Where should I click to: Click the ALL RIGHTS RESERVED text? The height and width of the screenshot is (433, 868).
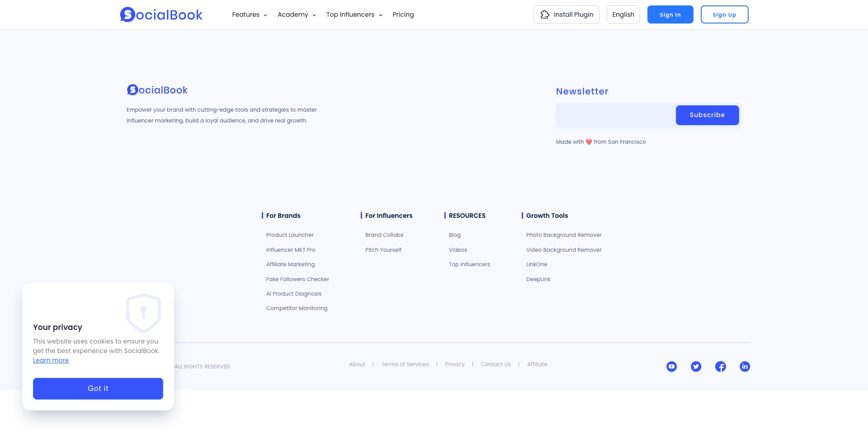(x=202, y=367)
